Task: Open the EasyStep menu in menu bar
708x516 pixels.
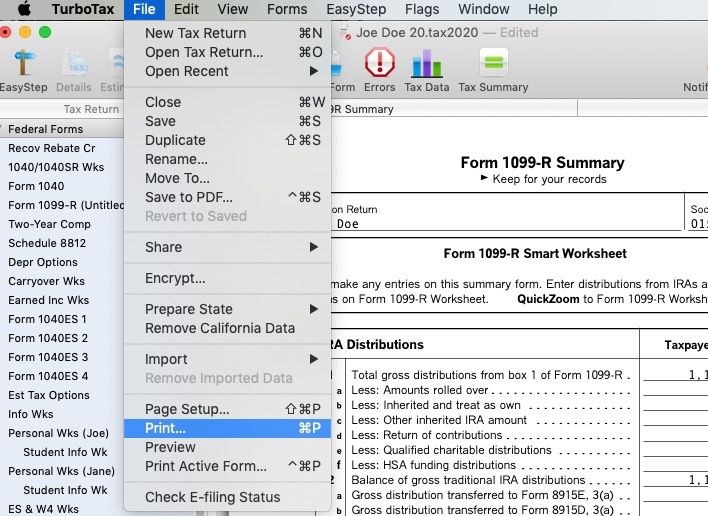Action: coord(356,9)
